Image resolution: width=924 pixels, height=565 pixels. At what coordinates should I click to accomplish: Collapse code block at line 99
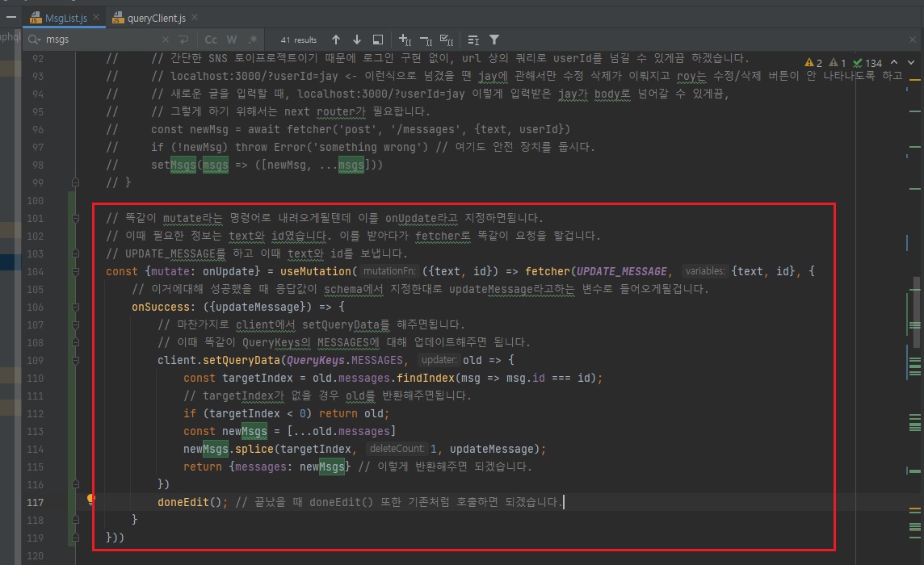pyautogui.click(x=75, y=183)
